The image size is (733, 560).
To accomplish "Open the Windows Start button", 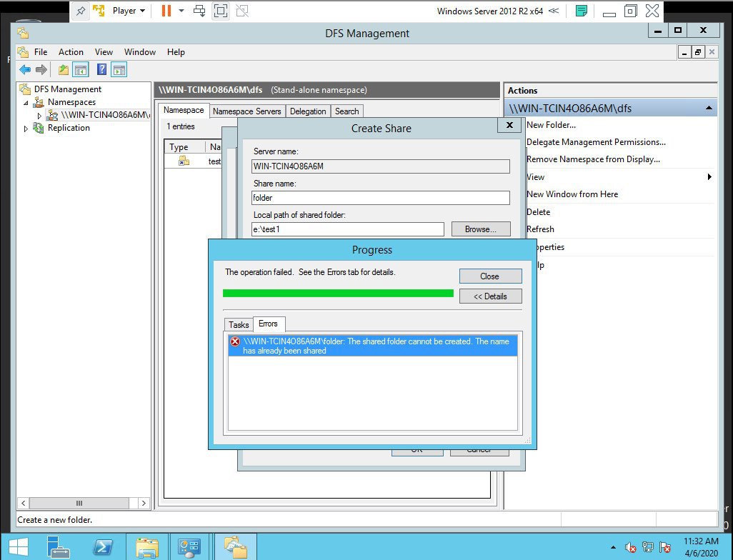I will [x=19, y=547].
